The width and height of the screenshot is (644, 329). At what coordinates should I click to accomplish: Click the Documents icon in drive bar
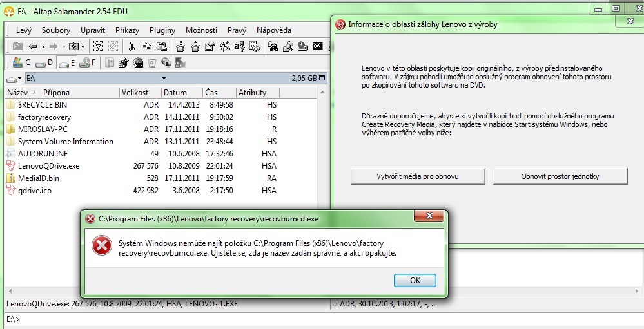[109, 62]
